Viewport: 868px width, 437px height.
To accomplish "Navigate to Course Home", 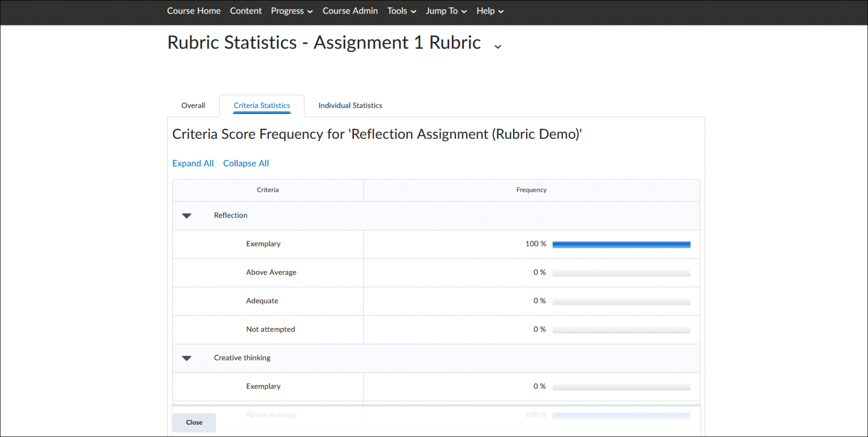I will tap(194, 11).
